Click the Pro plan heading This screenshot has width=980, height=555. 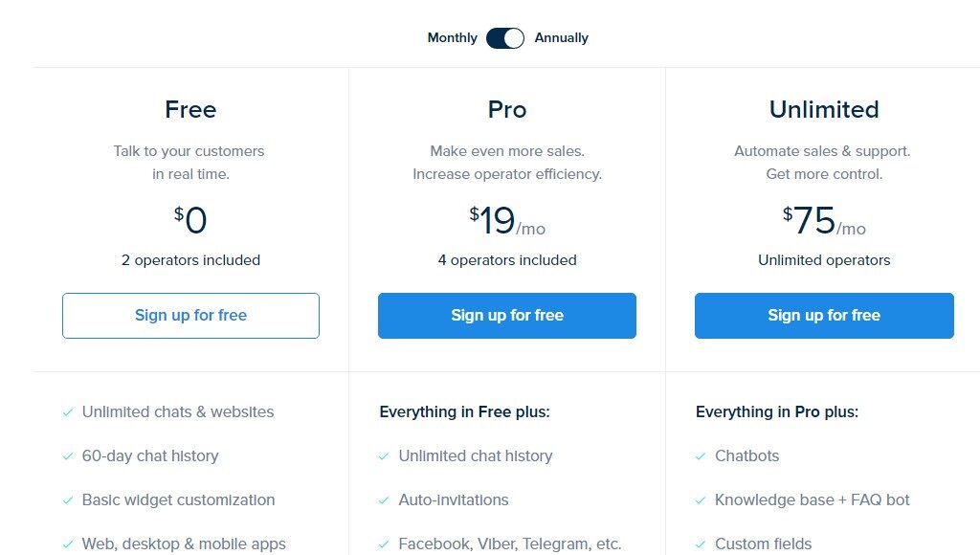coord(507,110)
